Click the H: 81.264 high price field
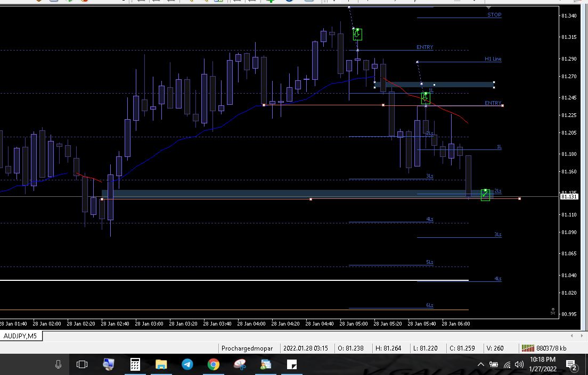 pos(388,348)
